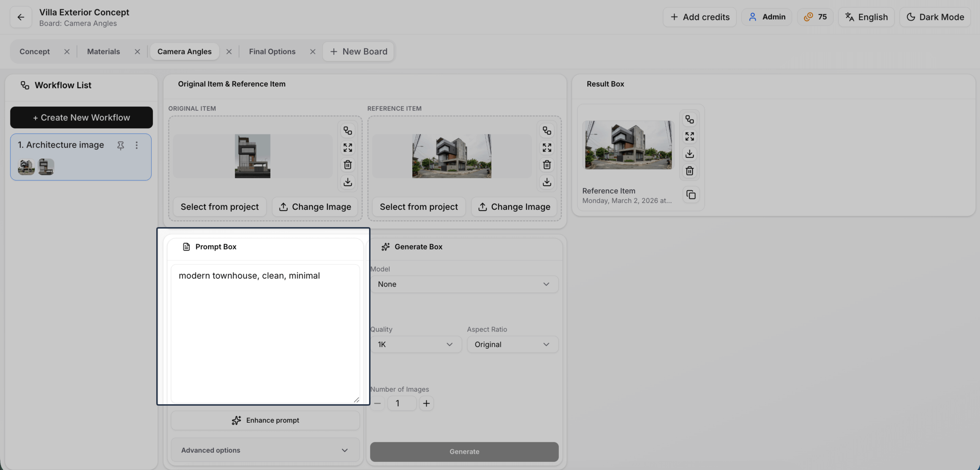Toggle Dark Mode
The height and width of the screenshot is (470, 980).
pos(935,17)
